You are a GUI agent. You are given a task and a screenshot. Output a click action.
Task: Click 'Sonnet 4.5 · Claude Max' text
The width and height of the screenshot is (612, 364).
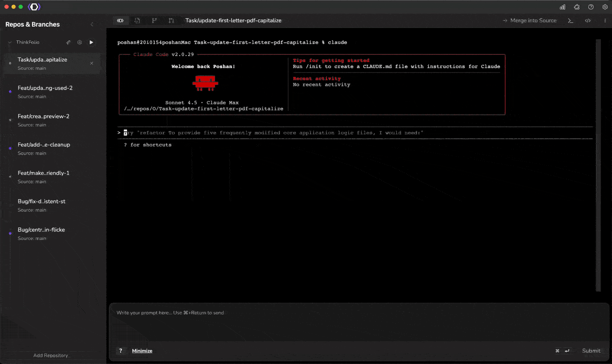click(x=202, y=102)
